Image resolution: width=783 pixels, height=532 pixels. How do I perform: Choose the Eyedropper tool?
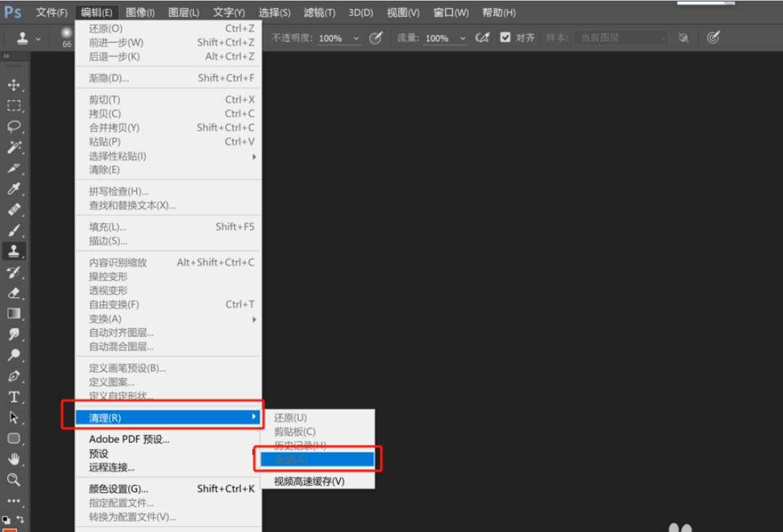[14, 189]
